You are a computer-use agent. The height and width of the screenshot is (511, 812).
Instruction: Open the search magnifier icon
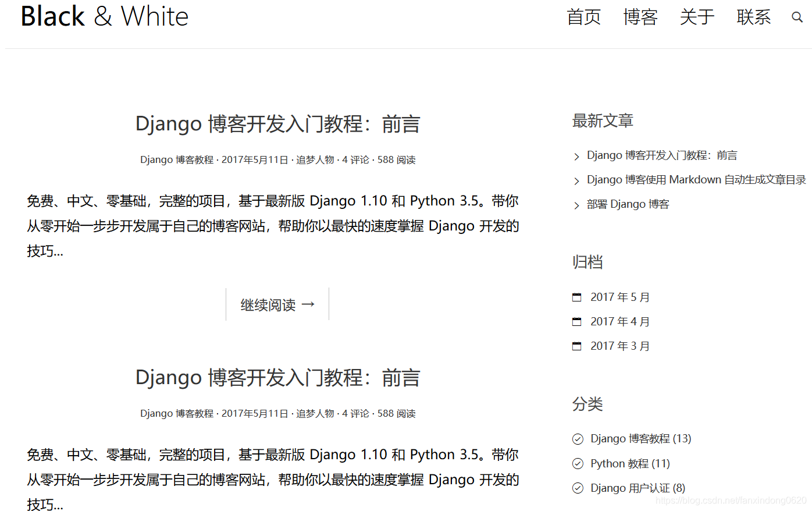797,17
